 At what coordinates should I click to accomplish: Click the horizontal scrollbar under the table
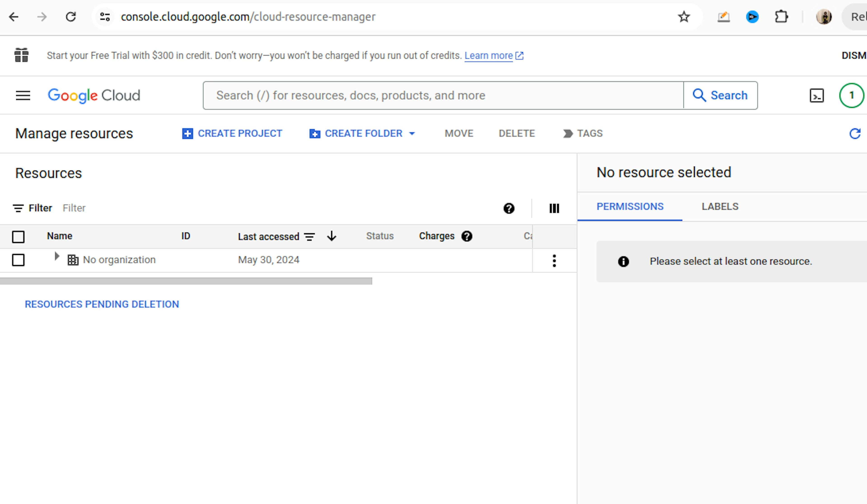click(x=186, y=281)
